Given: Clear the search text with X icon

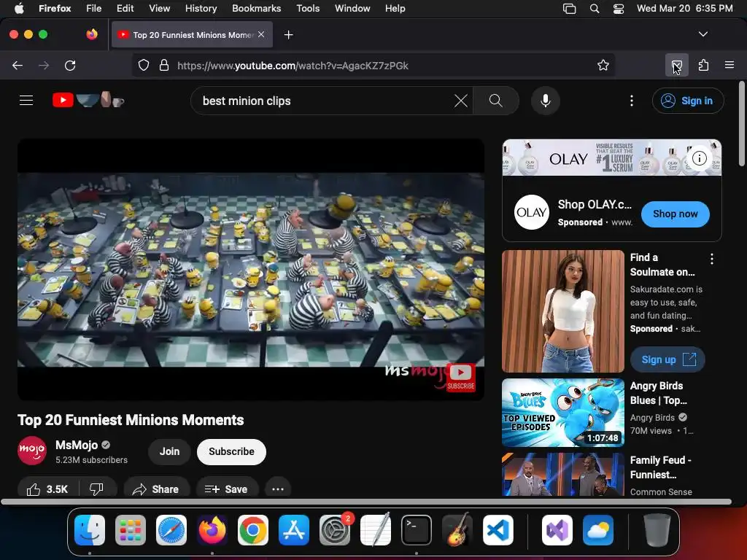Looking at the screenshot, I should (x=461, y=101).
